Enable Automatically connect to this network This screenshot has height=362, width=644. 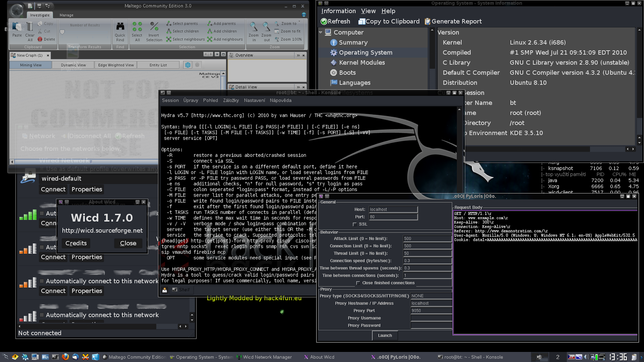[41, 281]
